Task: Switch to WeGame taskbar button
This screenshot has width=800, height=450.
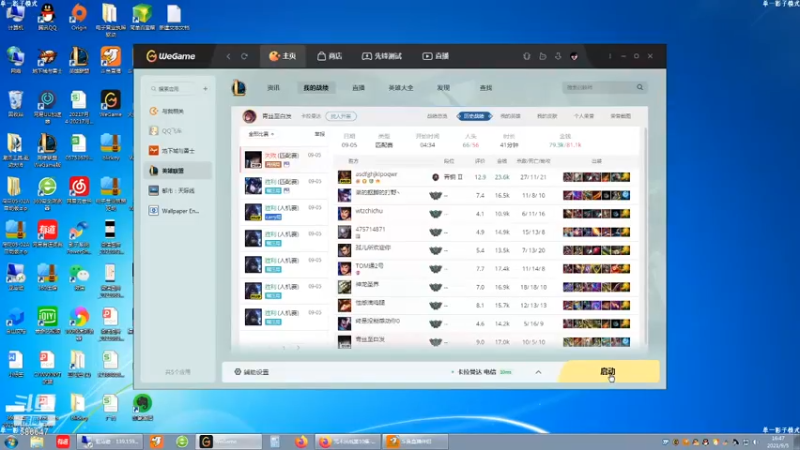Action: [229, 442]
